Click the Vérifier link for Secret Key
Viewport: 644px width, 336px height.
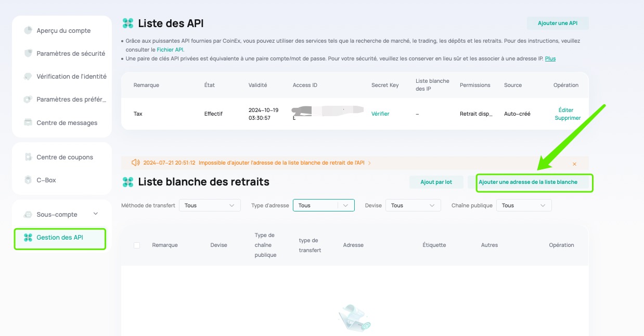[x=380, y=114]
